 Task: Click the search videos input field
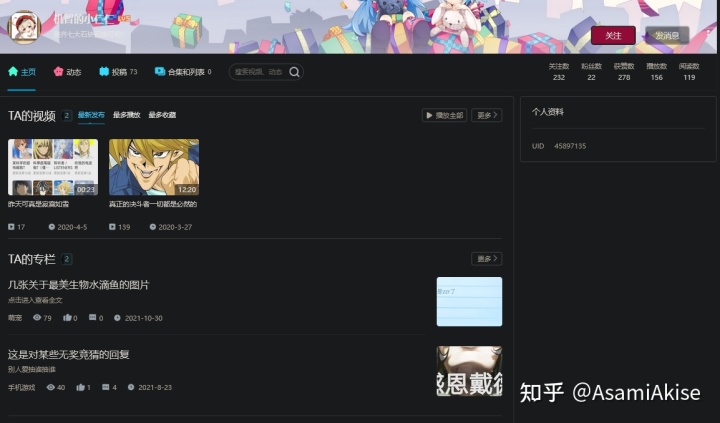coord(259,72)
